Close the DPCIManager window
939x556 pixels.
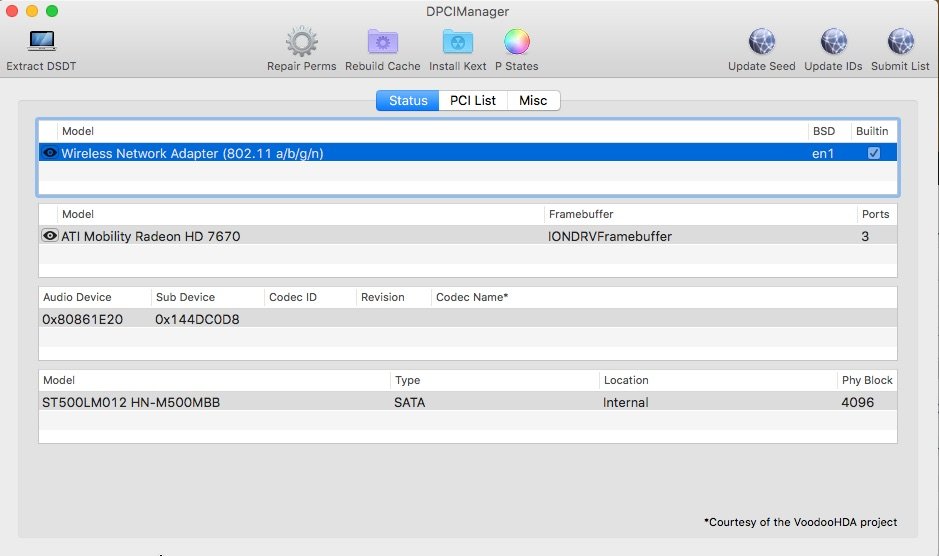tap(12, 11)
